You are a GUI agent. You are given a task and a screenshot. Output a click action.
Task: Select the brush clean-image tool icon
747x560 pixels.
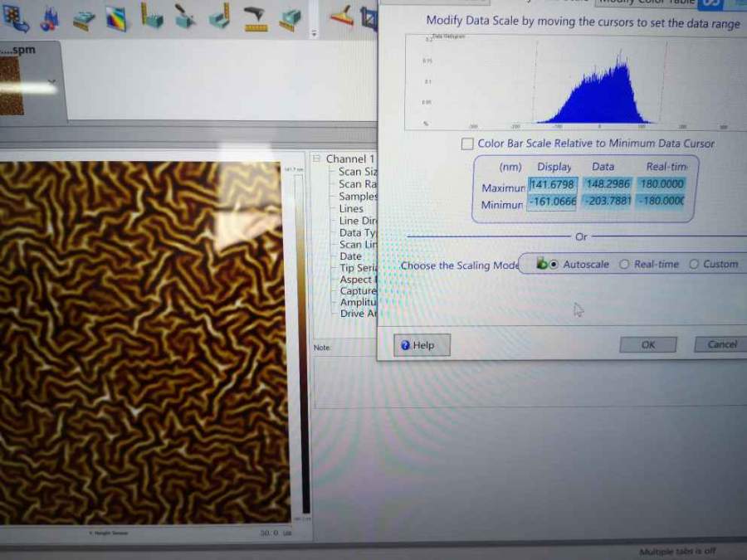[x=185, y=17]
